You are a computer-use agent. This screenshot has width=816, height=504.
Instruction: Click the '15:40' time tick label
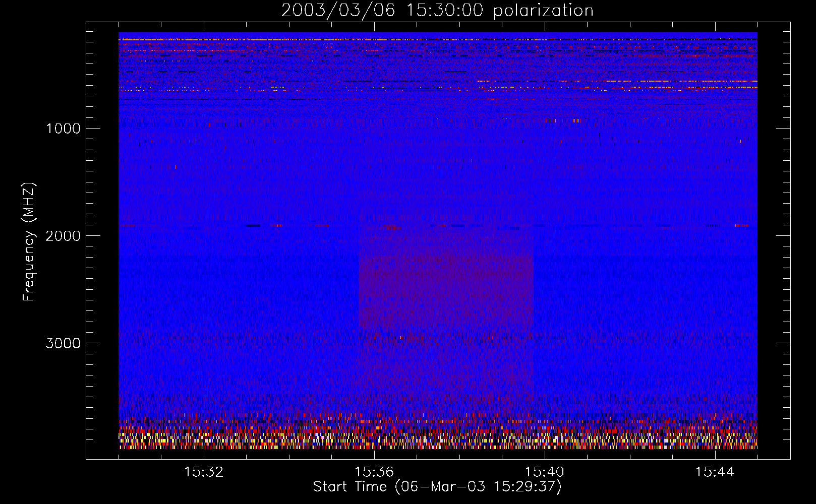point(545,472)
